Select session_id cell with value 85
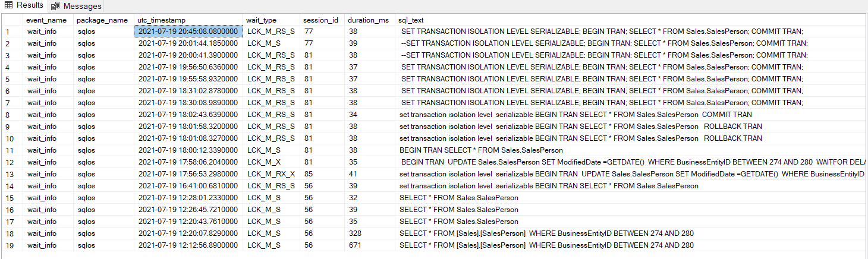Viewport: 868px width, 259px height. coord(309,174)
